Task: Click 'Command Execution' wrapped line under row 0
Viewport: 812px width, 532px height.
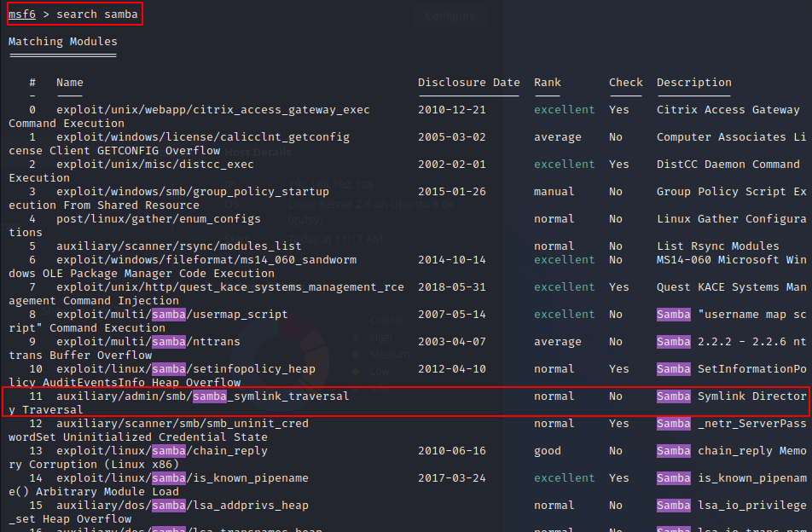Action: tap(67, 123)
